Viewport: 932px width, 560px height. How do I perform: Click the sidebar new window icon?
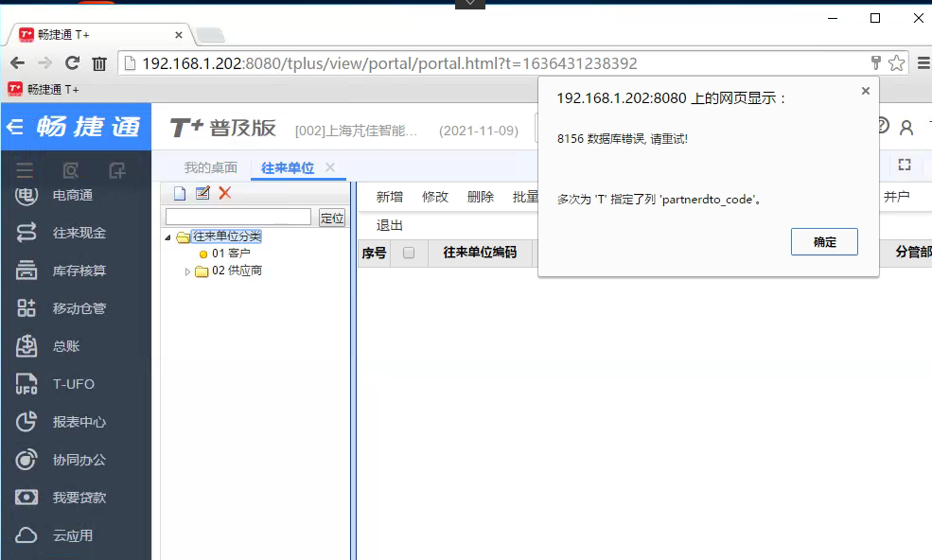(x=117, y=171)
